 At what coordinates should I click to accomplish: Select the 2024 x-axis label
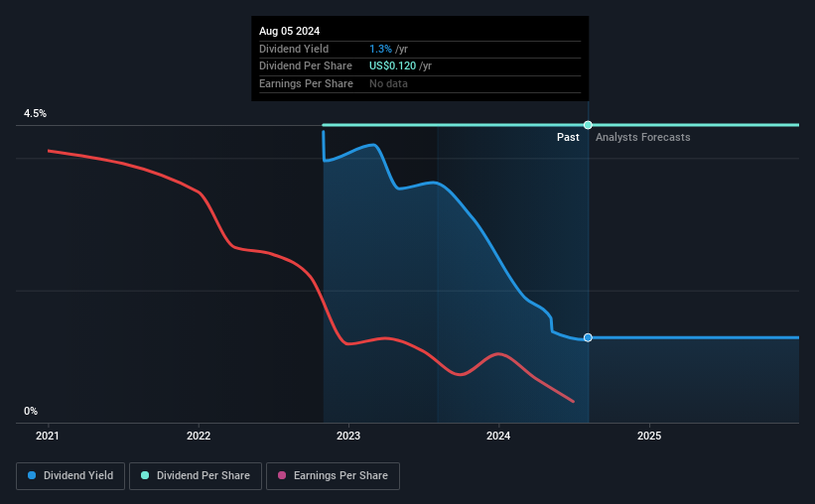[x=498, y=436]
